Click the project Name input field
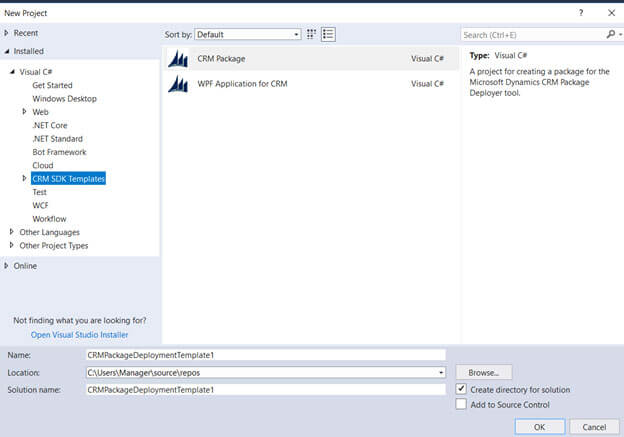 (x=266, y=355)
